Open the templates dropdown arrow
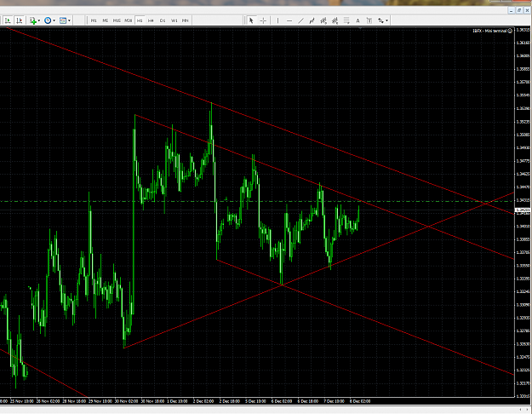Viewport: 532px width, 414px height. 69,20
